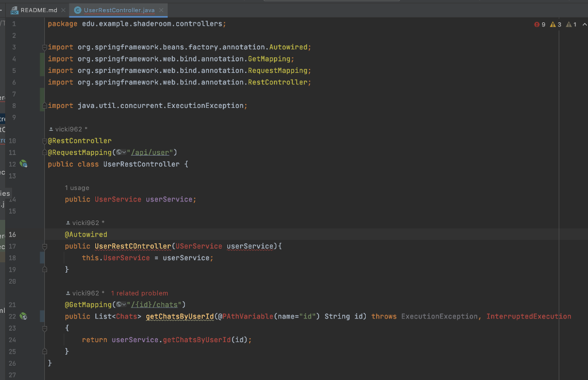Click the USerService parameter type
The image size is (588, 380).
199,246
